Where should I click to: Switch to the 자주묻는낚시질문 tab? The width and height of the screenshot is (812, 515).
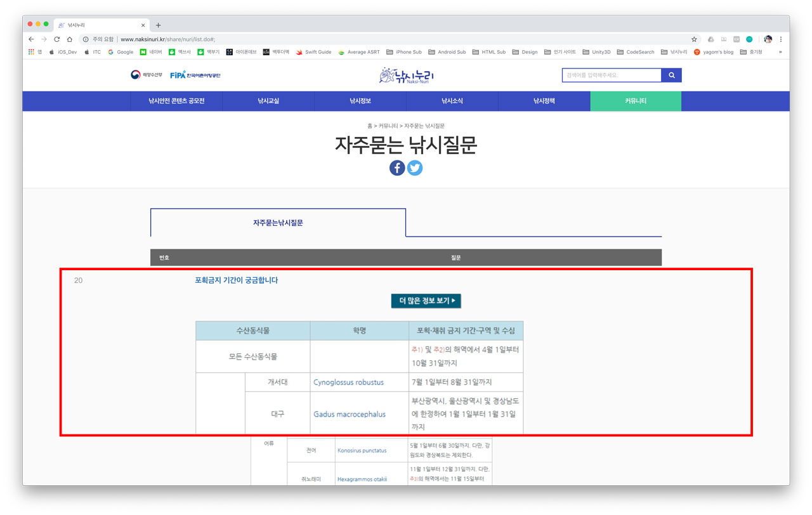pos(278,223)
